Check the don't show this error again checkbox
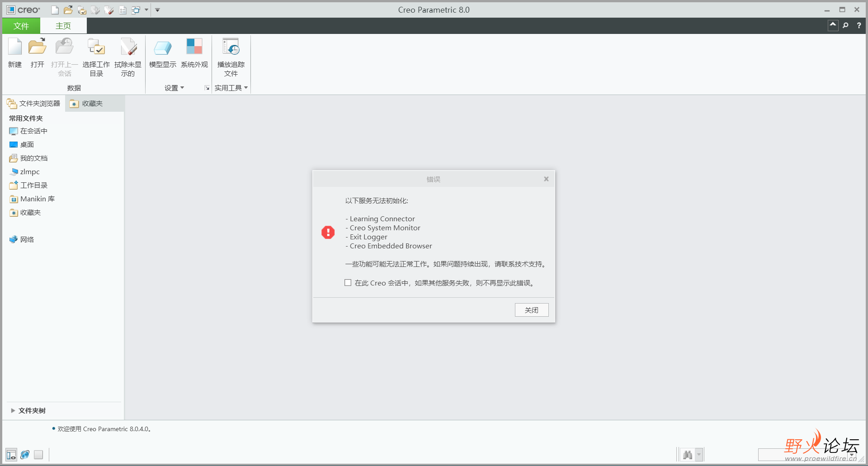The width and height of the screenshot is (868, 466). coord(348,283)
